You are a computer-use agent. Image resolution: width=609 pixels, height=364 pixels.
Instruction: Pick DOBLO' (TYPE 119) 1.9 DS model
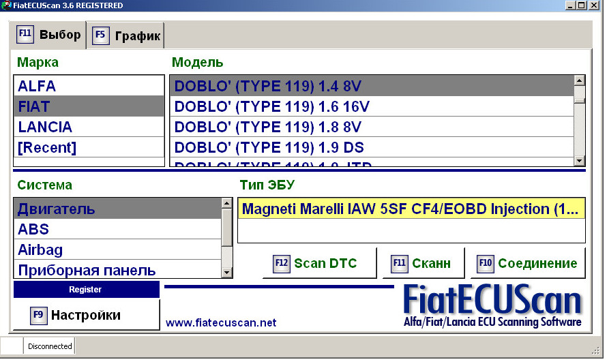[x=372, y=147]
